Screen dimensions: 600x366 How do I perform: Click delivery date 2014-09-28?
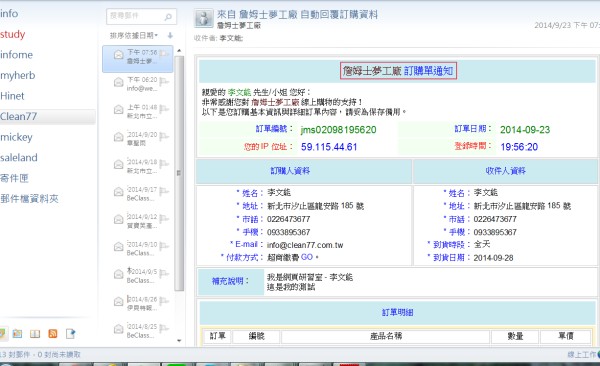[493, 258]
